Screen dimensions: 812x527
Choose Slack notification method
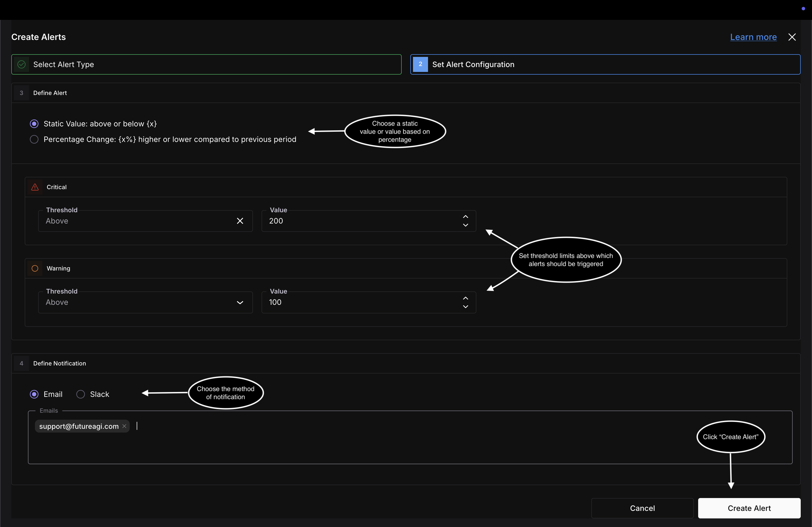[x=81, y=394]
